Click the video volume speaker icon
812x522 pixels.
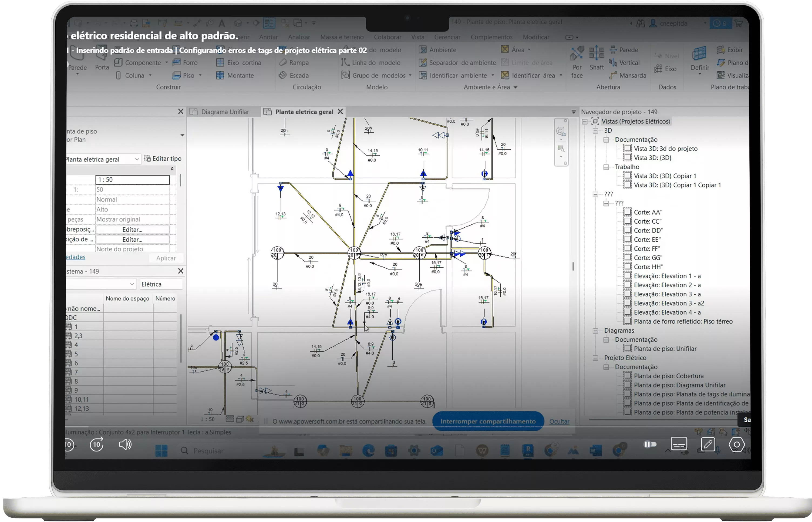(125, 444)
